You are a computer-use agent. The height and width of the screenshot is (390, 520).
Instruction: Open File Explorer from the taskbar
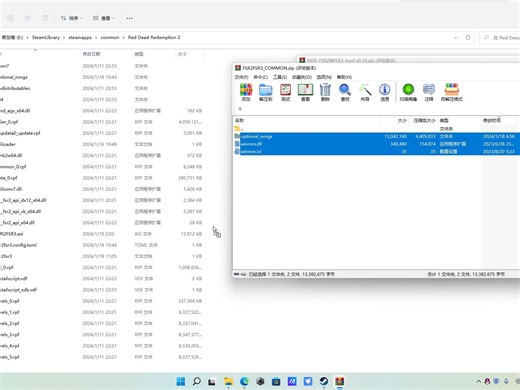[x=228, y=381]
